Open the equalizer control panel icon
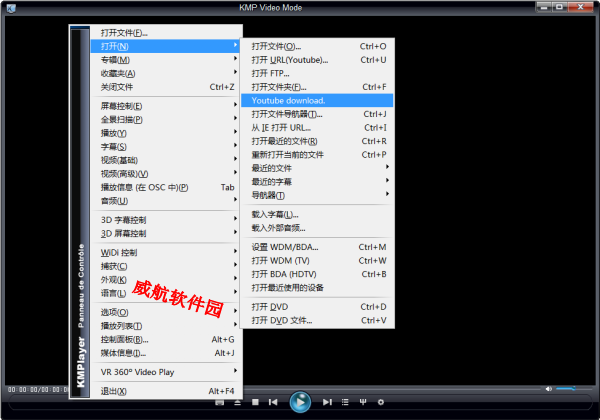This screenshot has width=600, height=420. 363,402
